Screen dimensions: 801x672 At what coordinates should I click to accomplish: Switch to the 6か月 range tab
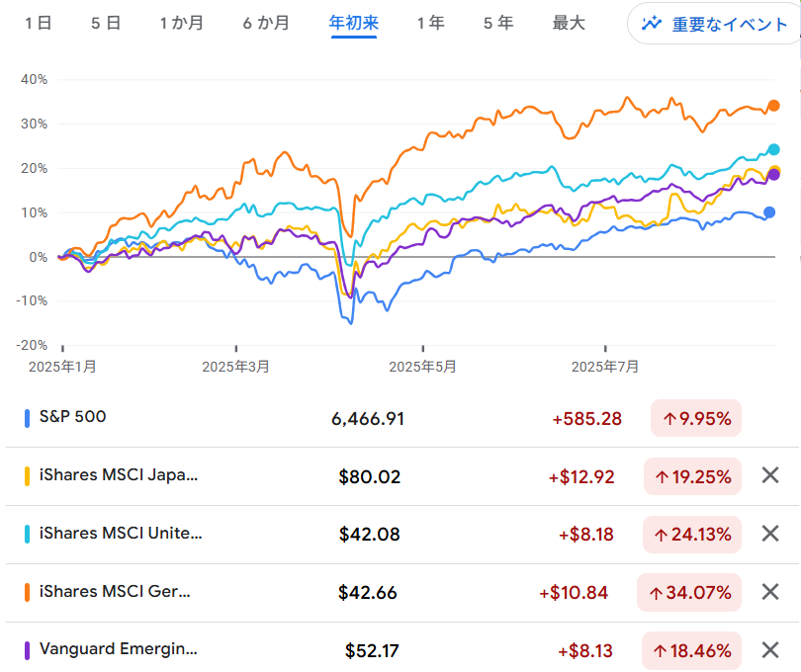click(266, 23)
